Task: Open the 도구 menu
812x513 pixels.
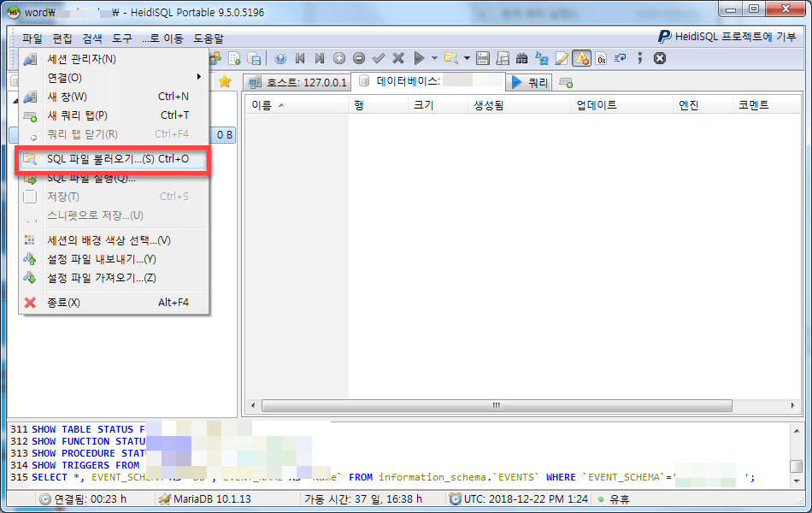Action: pyautogui.click(x=122, y=38)
